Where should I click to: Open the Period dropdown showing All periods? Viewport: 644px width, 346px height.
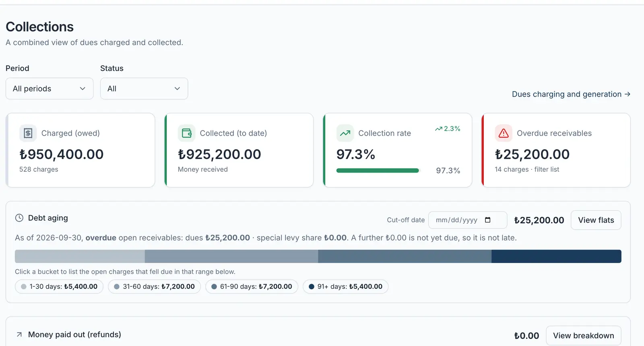50,89
